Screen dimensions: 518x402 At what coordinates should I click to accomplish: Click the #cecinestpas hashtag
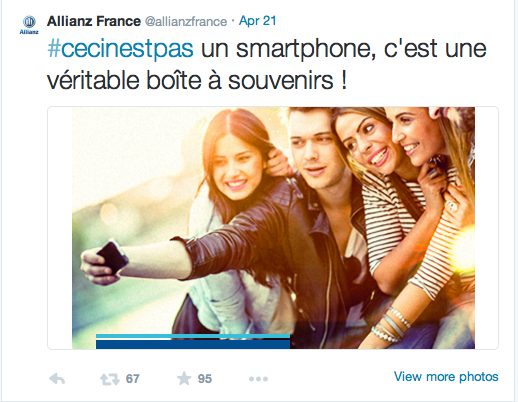pos(120,49)
